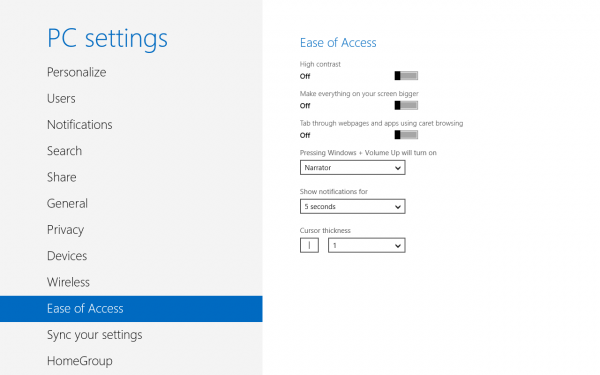Enable Make everything on your screen bigger
Image resolution: width=600 pixels, height=375 pixels.
point(406,105)
